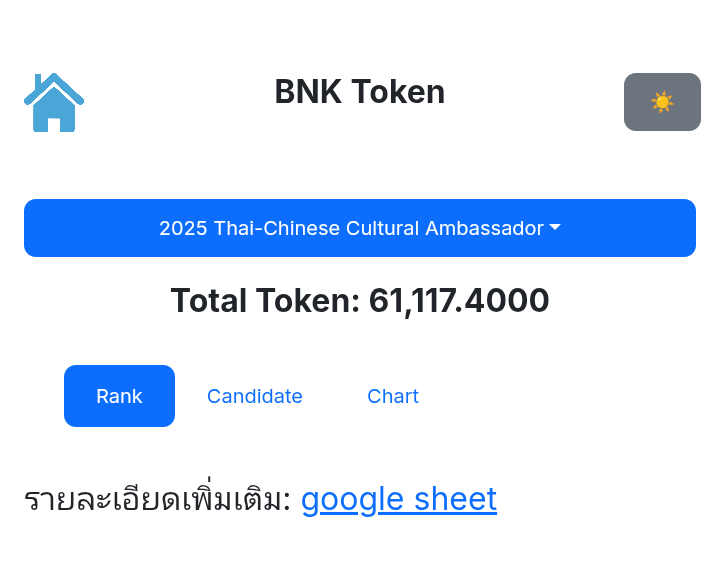719x562 pixels.
Task: Expand the blue event selection menu
Action: coord(359,228)
